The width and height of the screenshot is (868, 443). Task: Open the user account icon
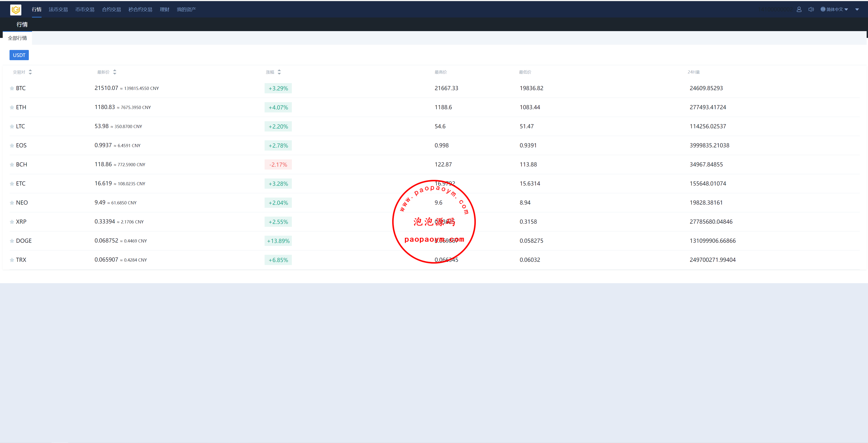pyautogui.click(x=799, y=10)
